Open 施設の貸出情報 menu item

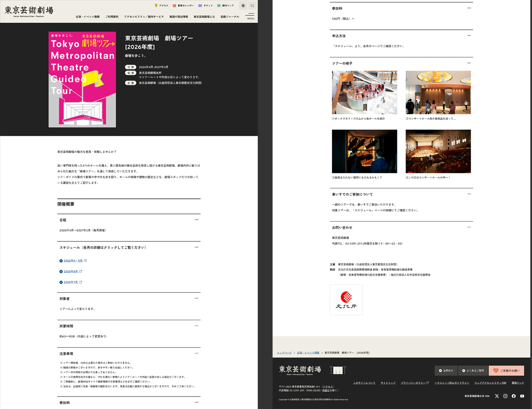(x=179, y=17)
